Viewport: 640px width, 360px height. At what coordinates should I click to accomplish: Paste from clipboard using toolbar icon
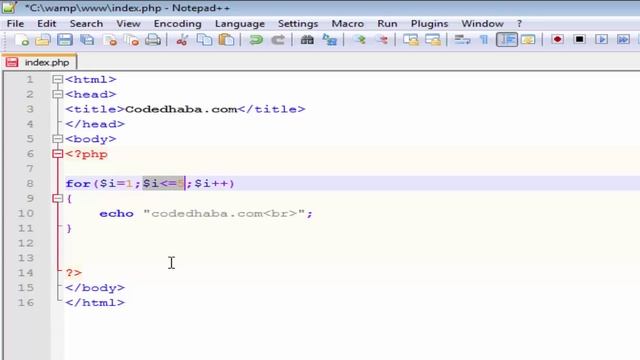[x=226, y=40]
